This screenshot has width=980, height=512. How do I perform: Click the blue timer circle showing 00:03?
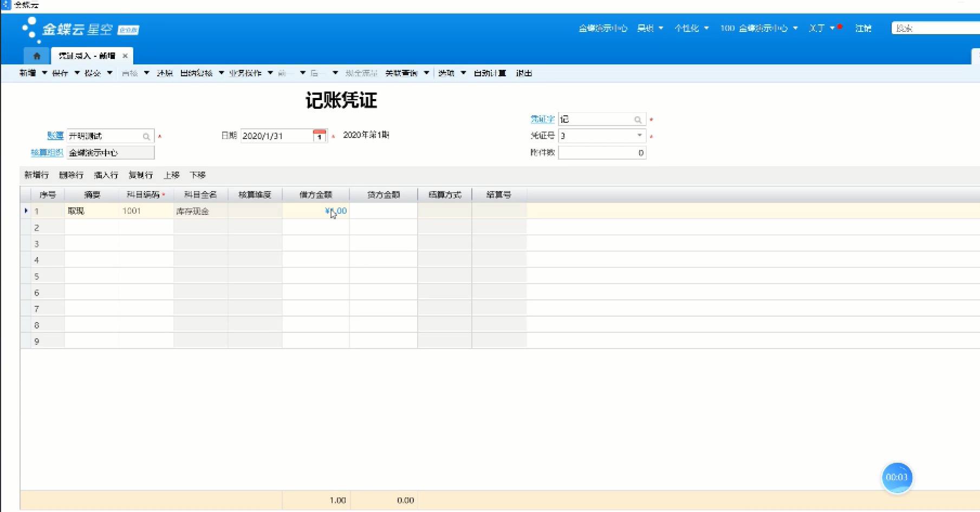(897, 477)
